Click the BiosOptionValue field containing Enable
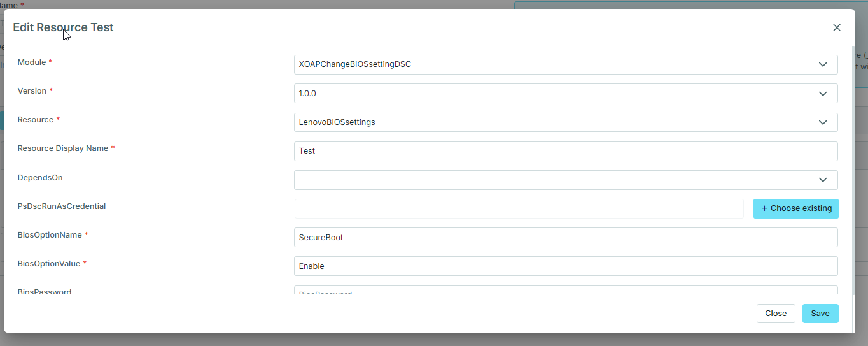 (565, 266)
